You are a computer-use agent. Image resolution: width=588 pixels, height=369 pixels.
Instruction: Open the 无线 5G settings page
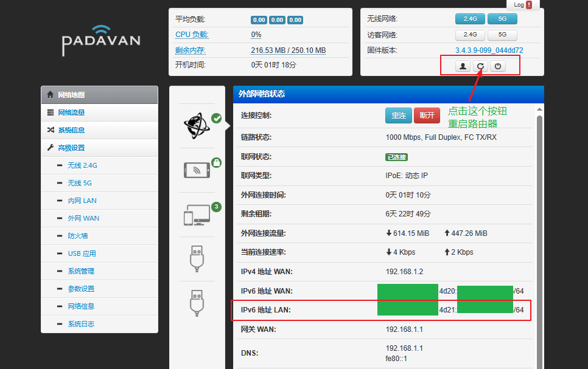99,183
